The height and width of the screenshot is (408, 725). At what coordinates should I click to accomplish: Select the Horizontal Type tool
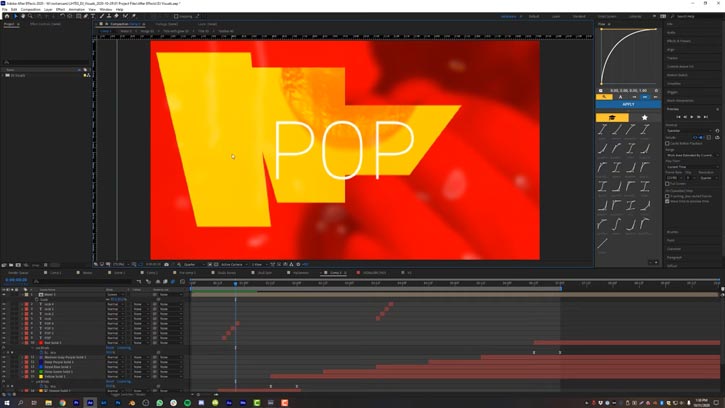point(92,16)
